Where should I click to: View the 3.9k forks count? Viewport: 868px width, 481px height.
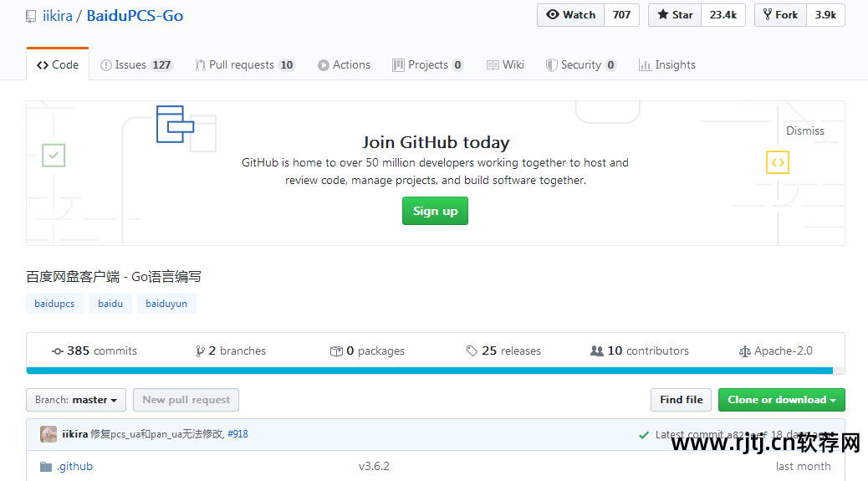pyautogui.click(x=825, y=15)
